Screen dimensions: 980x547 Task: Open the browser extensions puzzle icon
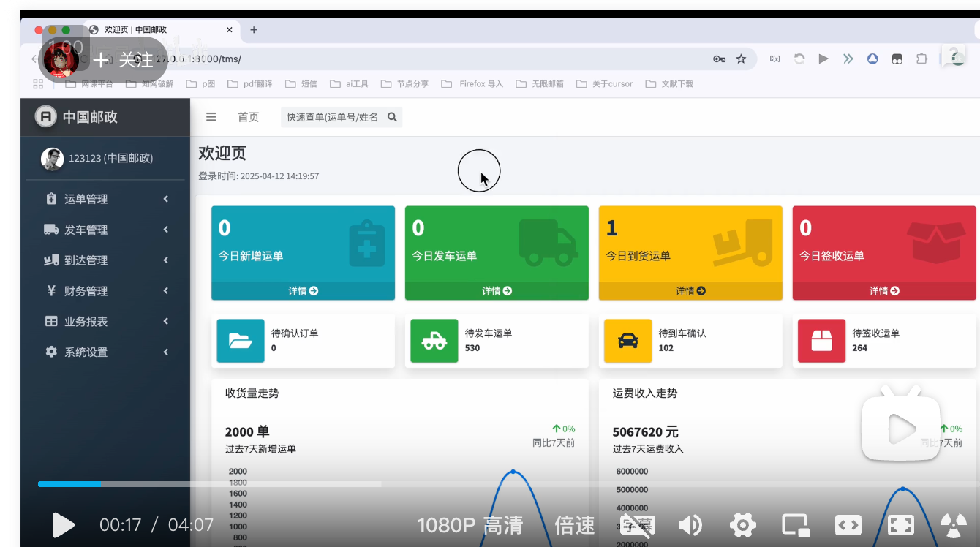921,59
